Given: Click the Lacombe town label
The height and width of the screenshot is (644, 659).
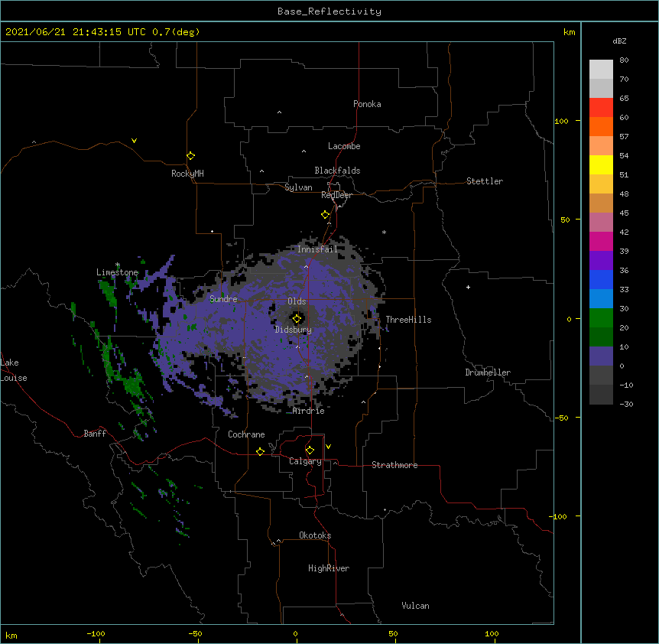Looking at the screenshot, I should (x=344, y=146).
